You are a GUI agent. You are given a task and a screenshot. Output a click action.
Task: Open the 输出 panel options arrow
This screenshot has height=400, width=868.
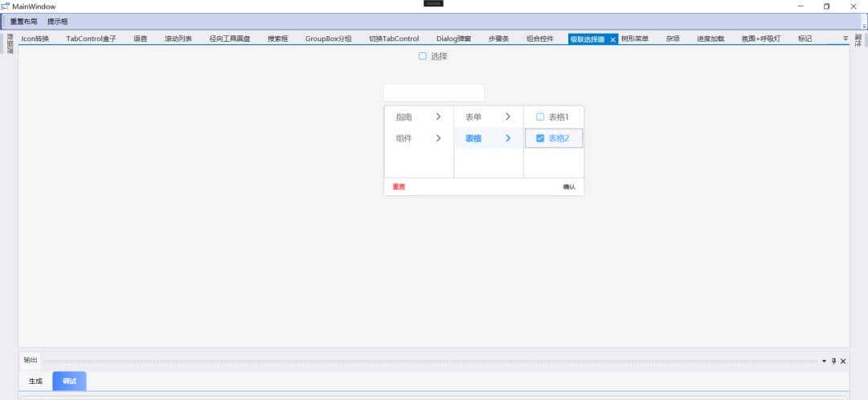coord(825,361)
